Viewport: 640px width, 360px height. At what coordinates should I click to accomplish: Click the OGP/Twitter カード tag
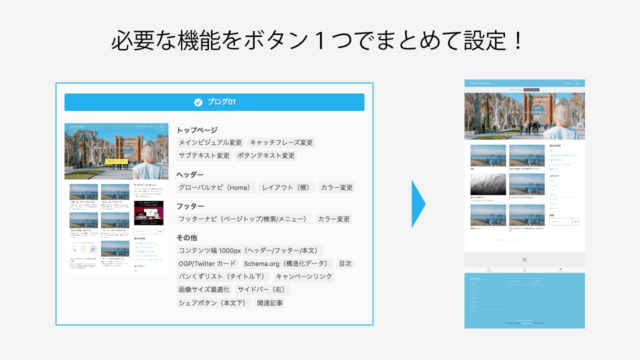pyautogui.click(x=207, y=264)
